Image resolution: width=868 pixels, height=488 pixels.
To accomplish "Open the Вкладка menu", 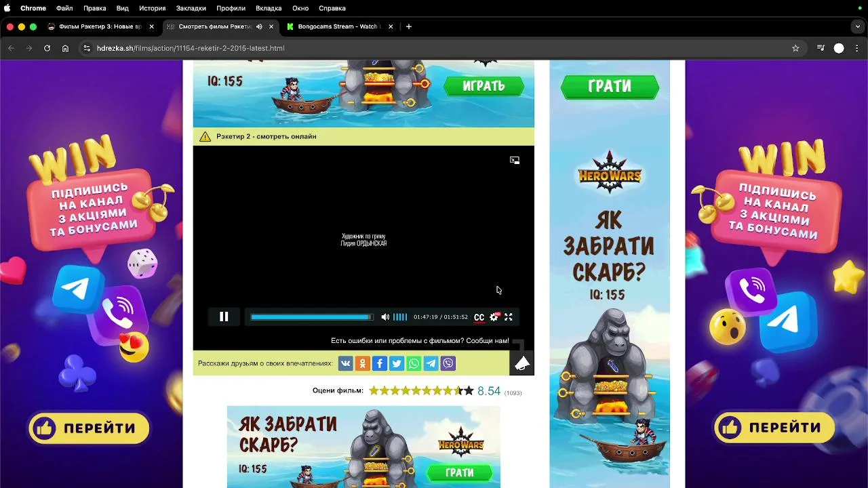I will (269, 8).
